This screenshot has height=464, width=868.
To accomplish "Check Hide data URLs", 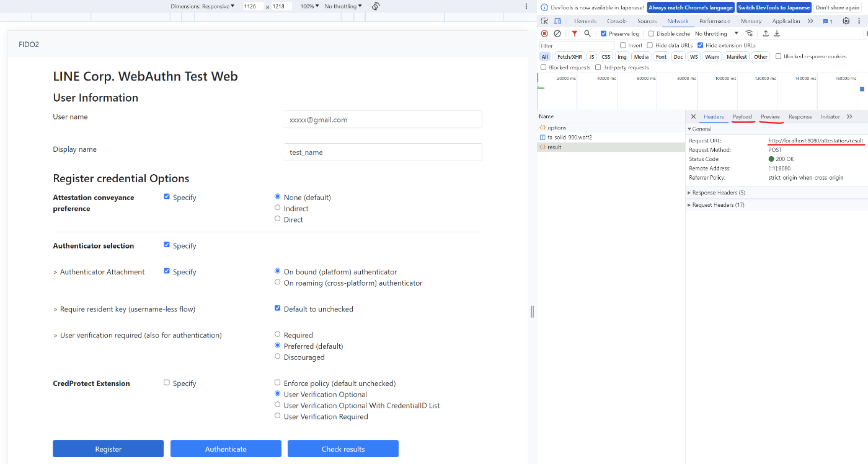I will point(650,45).
